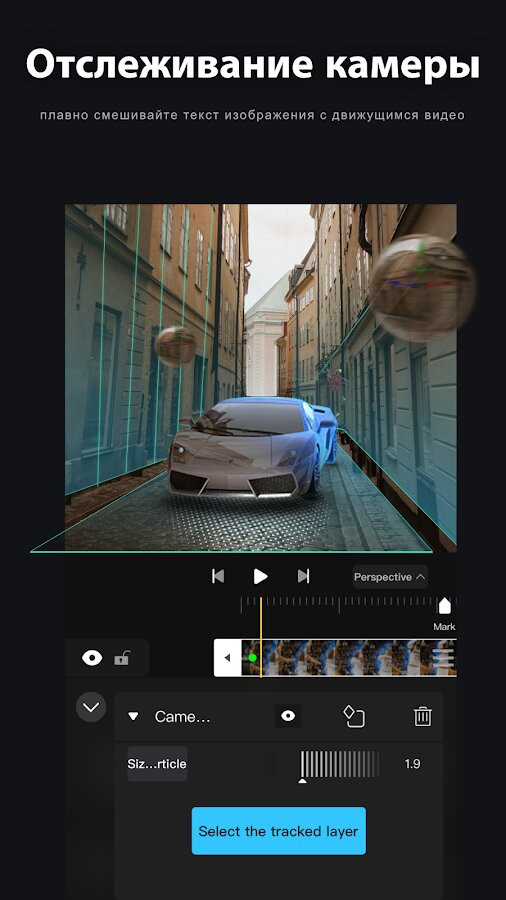
Task: Click the green tracking dot on the clip
Action: 252,658
